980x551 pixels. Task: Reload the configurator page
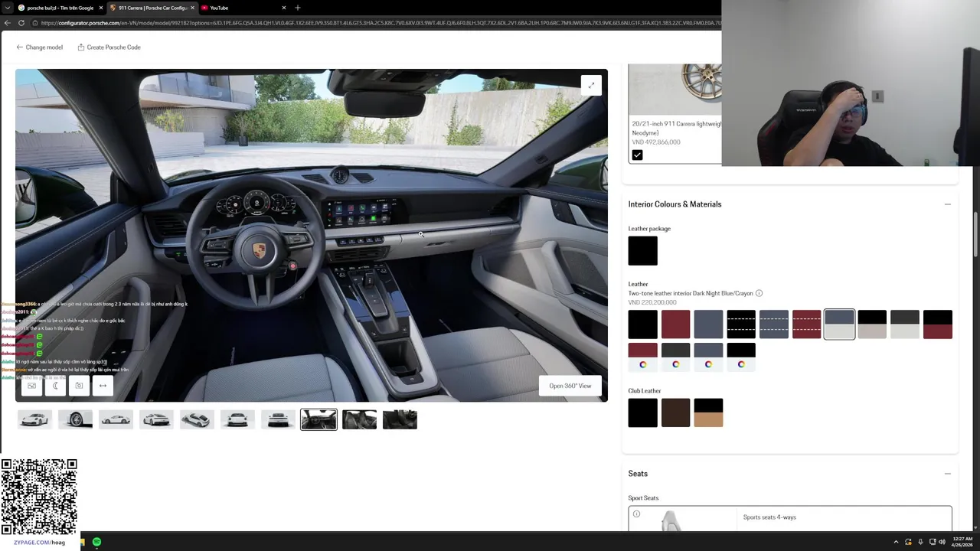[21, 23]
